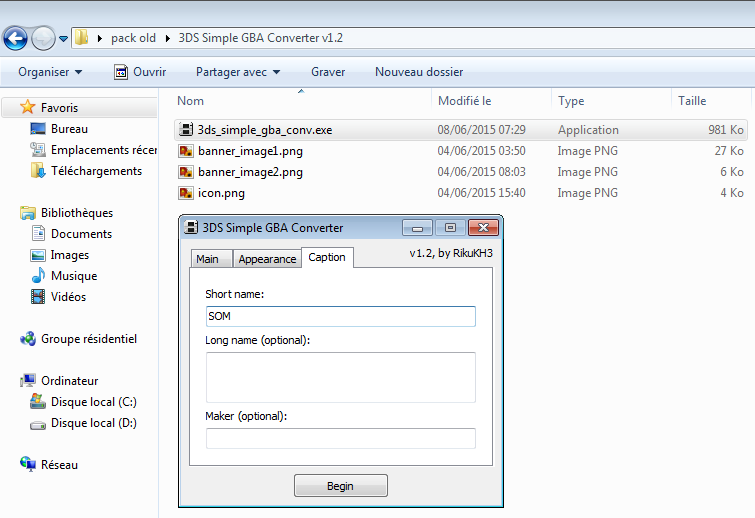
Task: Select the Caption tab
Action: pos(327,257)
